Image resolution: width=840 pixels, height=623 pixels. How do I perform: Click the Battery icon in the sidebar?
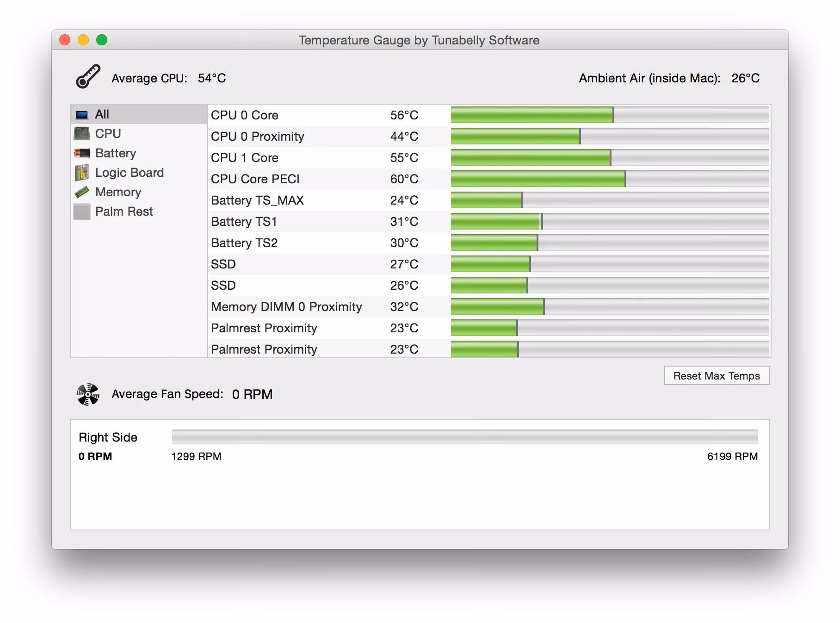82,153
